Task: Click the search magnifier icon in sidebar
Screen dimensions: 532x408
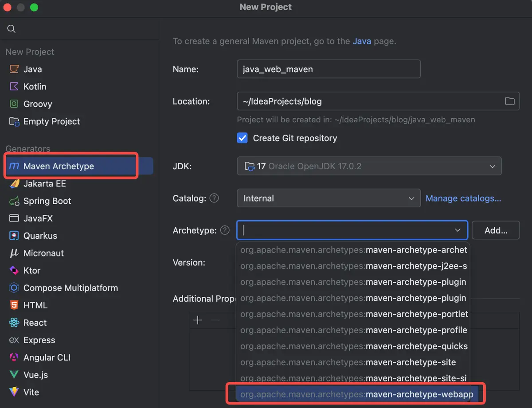Action: (12, 29)
